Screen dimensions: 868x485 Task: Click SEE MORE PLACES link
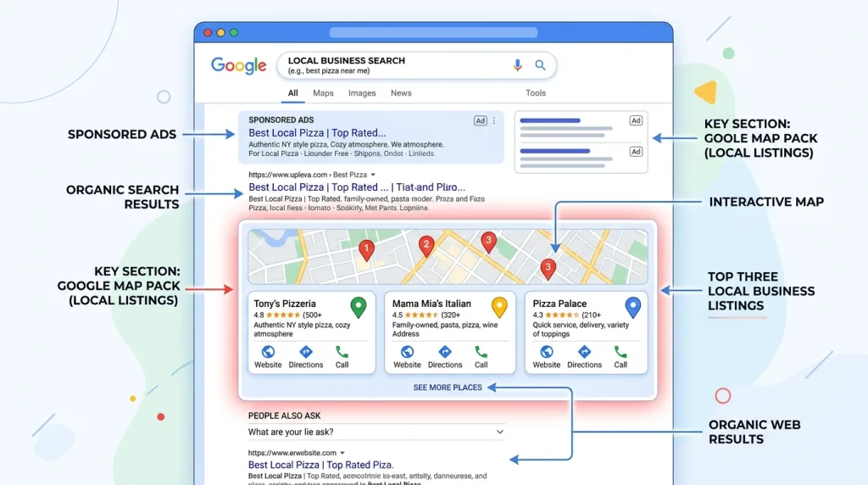coord(448,387)
